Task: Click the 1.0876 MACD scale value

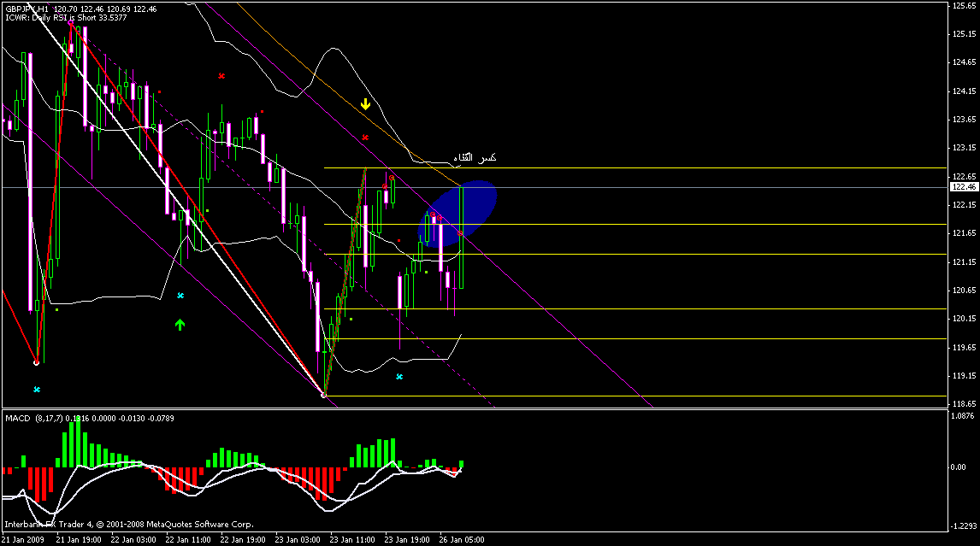Action: pos(963,415)
